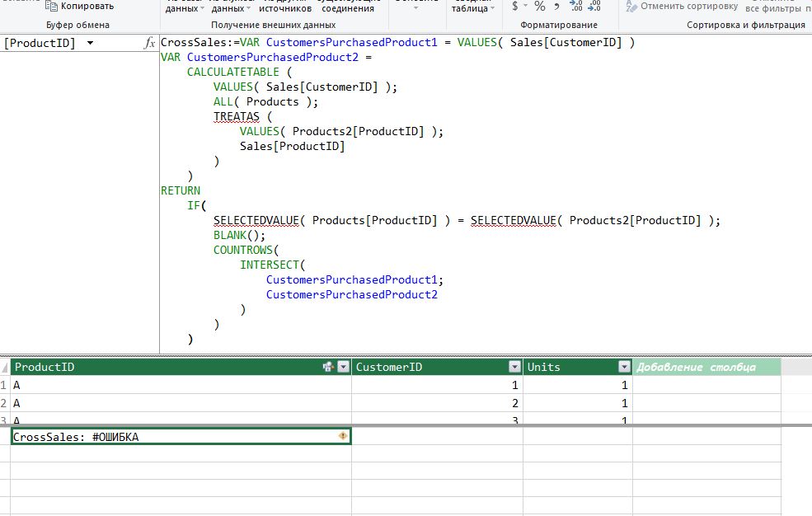The height and width of the screenshot is (516, 812).
Task: Open the currency symbol dropdown arrow
Action: pos(526,6)
